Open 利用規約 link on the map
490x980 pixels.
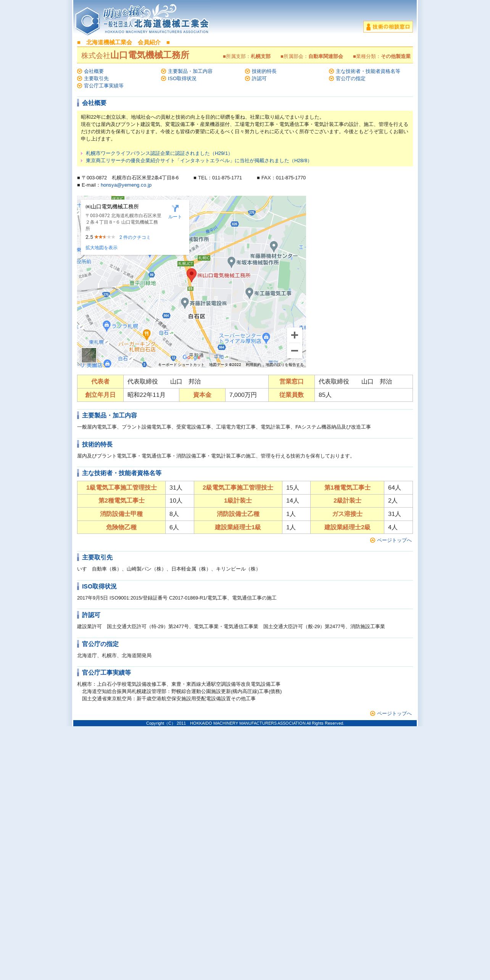tap(253, 365)
